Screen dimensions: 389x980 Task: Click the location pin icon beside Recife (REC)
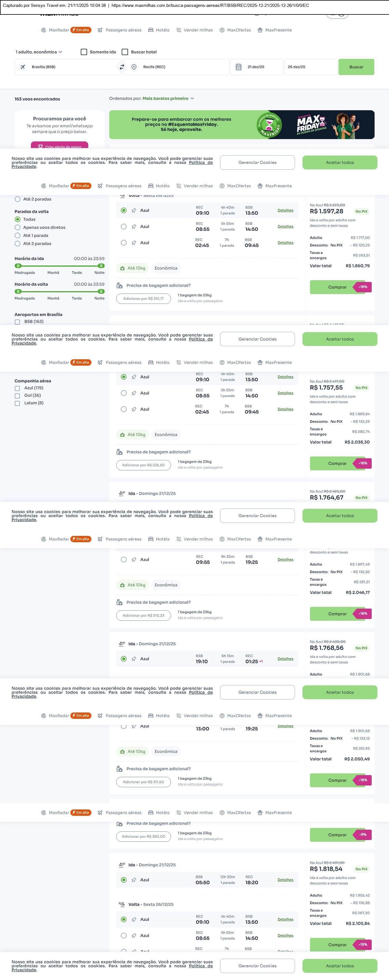pyautogui.click(x=134, y=67)
